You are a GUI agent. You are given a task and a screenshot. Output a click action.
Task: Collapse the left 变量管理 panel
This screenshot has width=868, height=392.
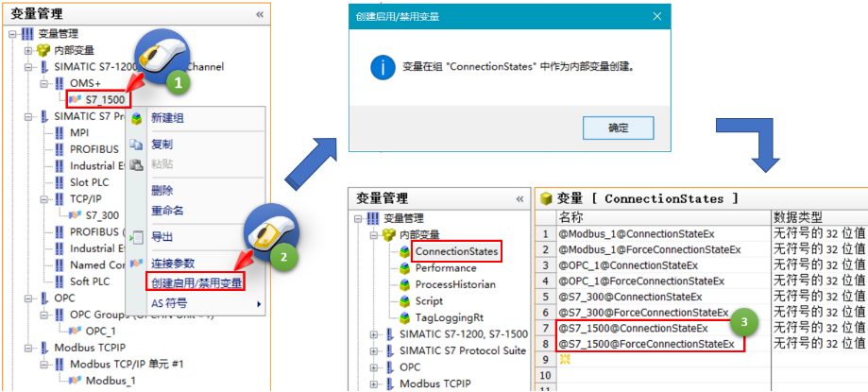(x=260, y=15)
